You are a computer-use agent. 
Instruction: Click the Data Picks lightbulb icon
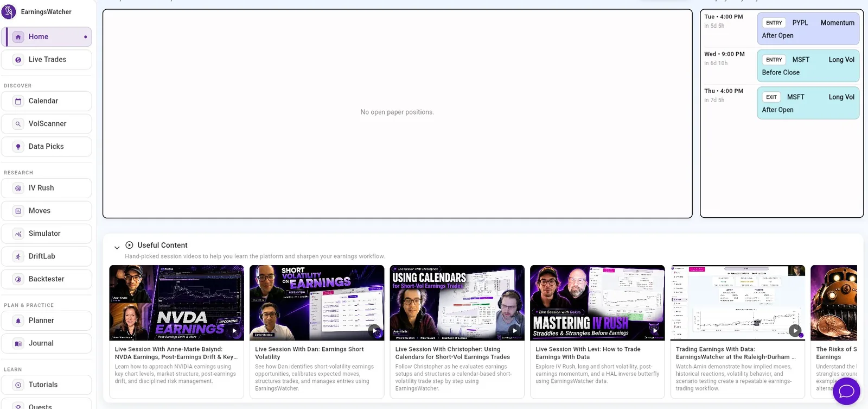(x=18, y=147)
